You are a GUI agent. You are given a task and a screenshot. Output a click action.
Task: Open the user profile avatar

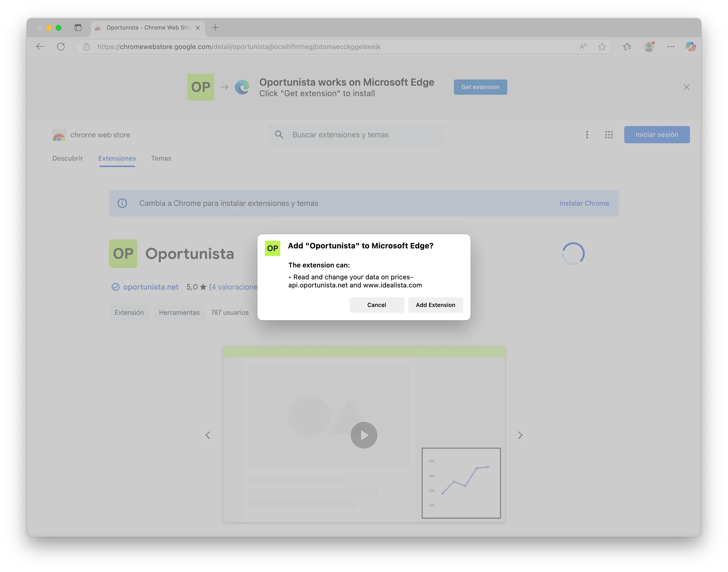(649, 47)
